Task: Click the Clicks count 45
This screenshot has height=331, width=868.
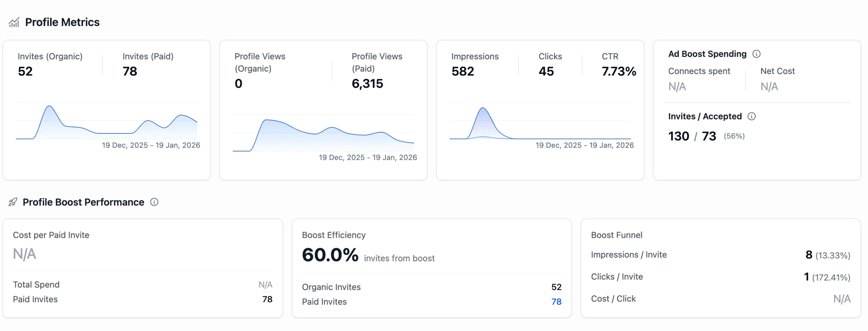Action: click(x=546, y=71)
